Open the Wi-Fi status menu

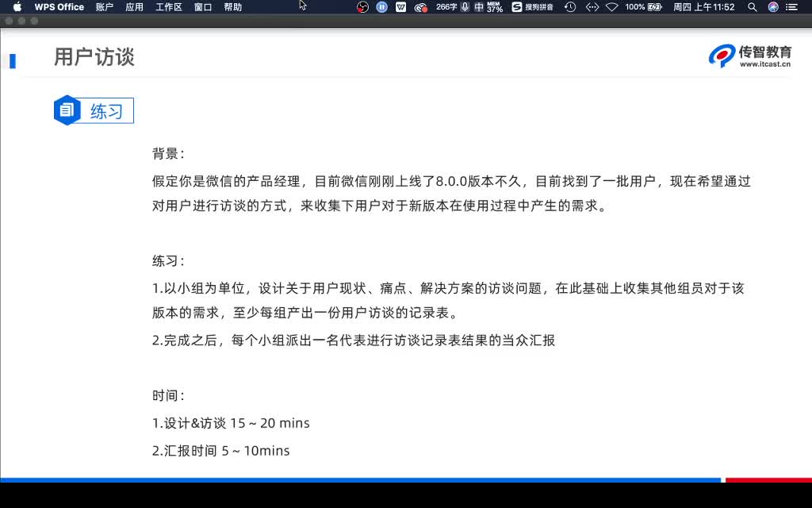click(612, 6)
